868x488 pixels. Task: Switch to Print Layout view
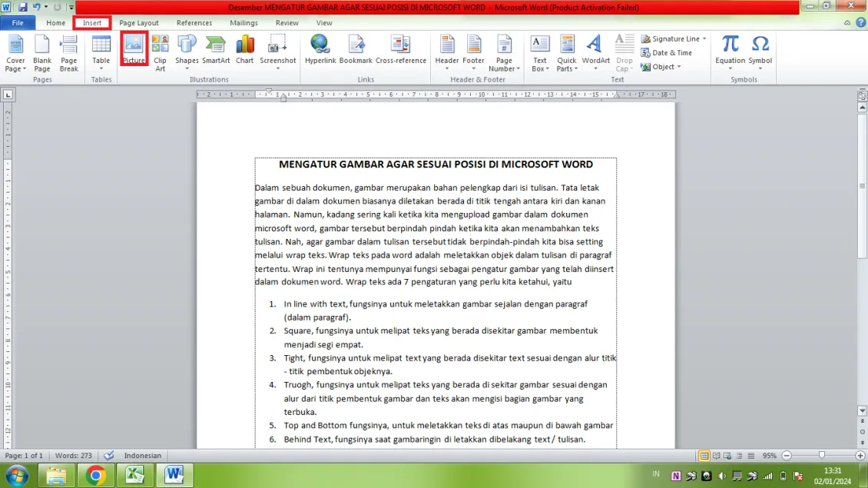tap(704, 456)
